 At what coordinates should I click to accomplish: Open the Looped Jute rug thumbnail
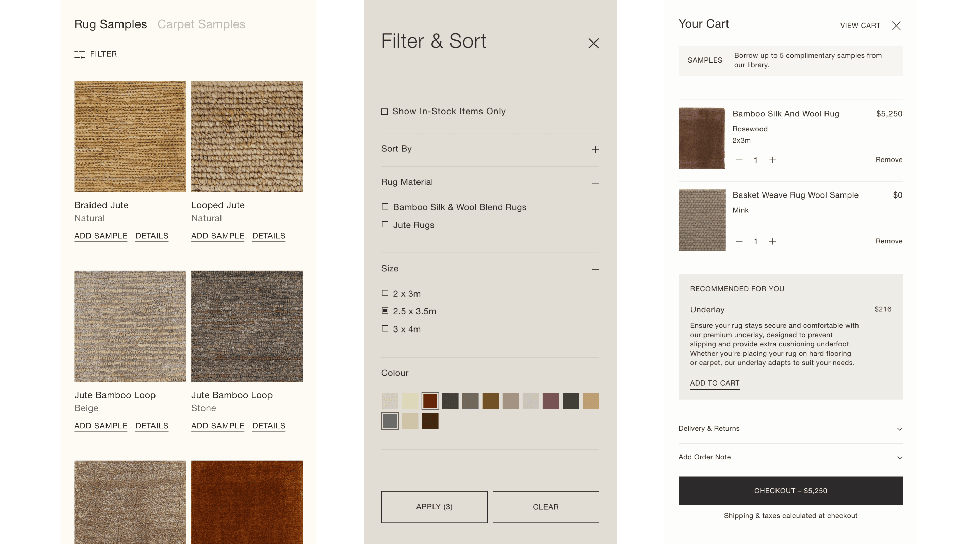247,136
